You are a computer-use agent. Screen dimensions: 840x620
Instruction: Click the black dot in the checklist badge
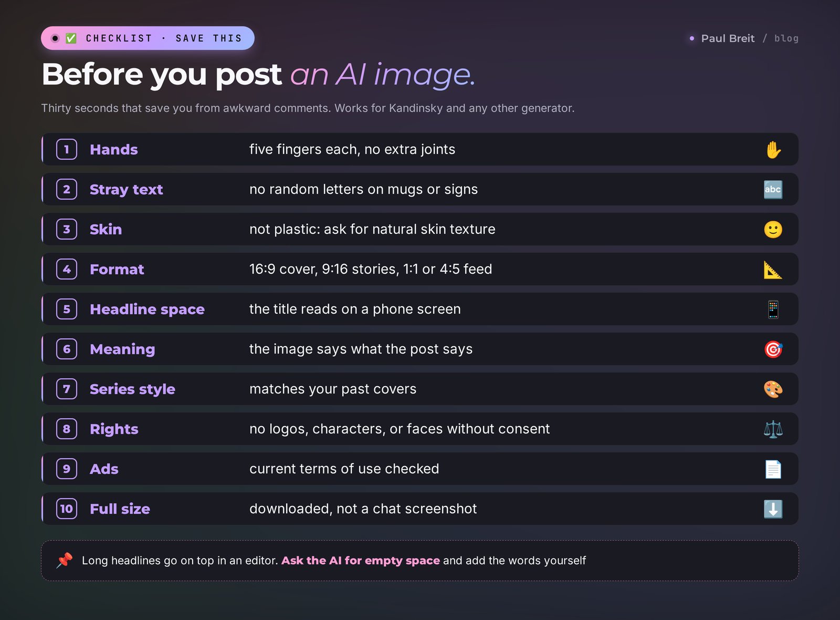(x=55, y=38)
